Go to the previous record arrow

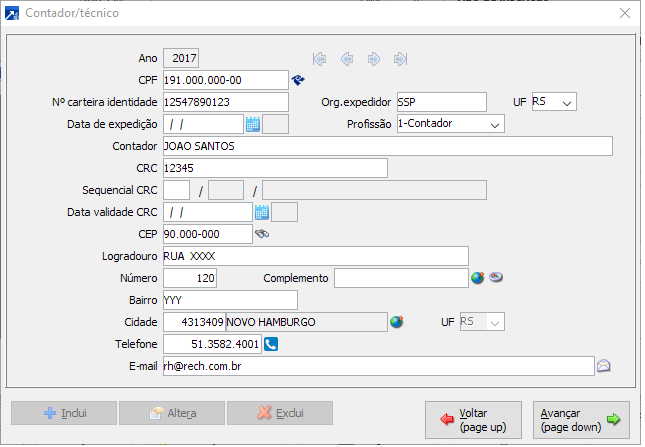(347, 59)
